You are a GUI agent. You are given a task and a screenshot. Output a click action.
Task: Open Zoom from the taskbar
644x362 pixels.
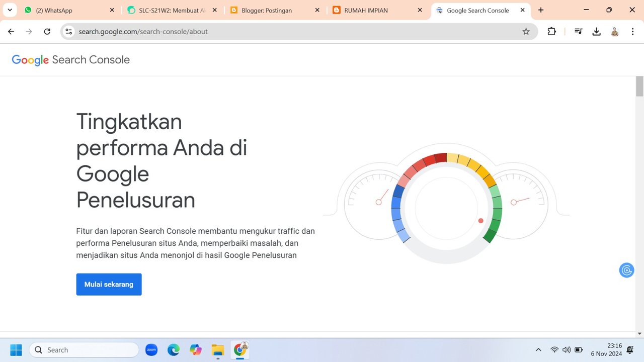tap(151, 350)
